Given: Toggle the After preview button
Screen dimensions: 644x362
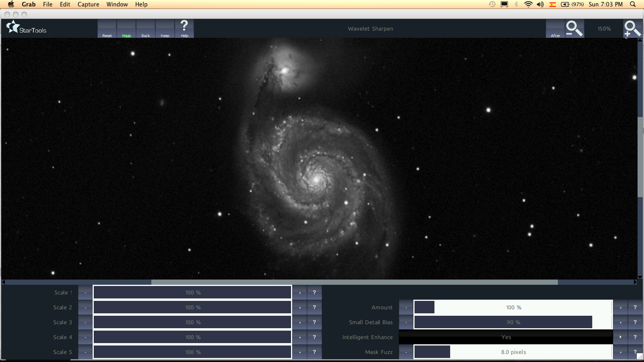Looking at the screenshot, I should [x=555, y=29].
